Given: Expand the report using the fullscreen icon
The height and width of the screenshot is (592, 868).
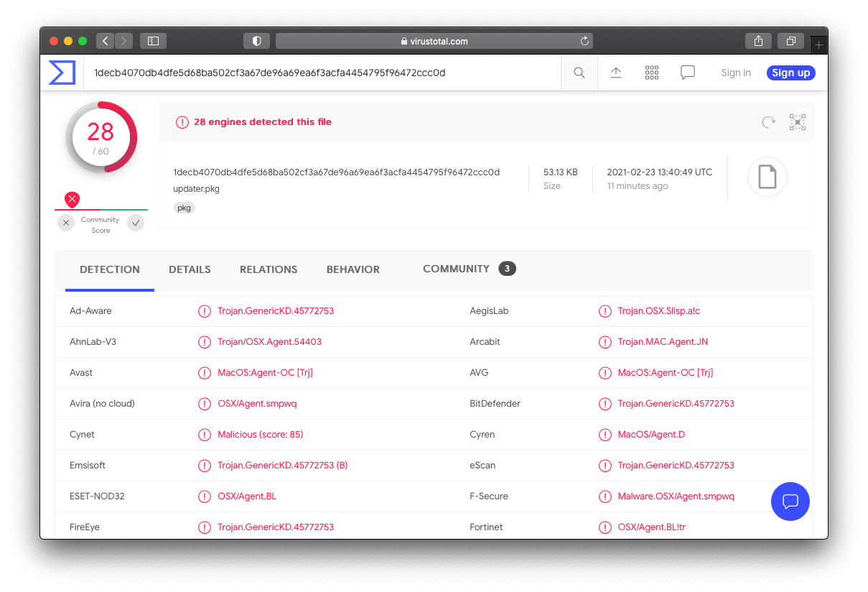Looking at the screenshot, I should point(797,122).
